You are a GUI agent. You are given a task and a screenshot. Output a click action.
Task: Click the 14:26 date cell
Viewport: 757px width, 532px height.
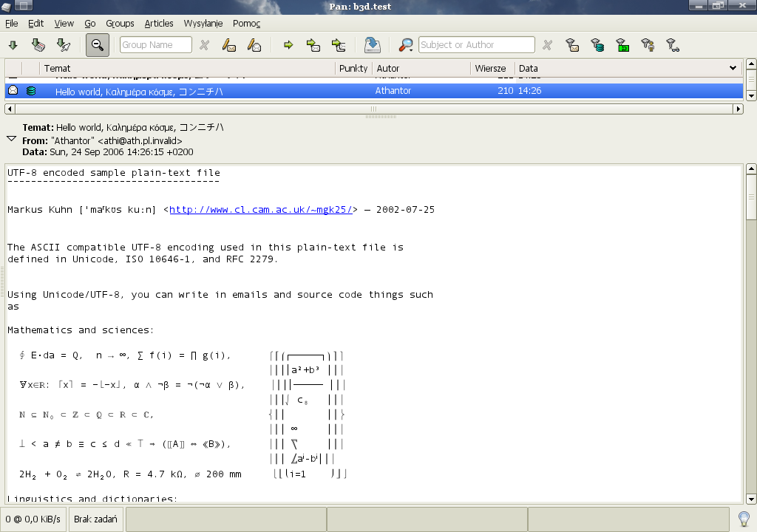(x=529, y=91)
